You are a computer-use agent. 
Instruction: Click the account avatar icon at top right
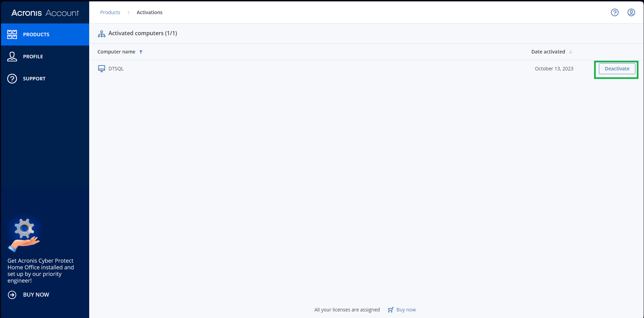click(x=631, y=12)
